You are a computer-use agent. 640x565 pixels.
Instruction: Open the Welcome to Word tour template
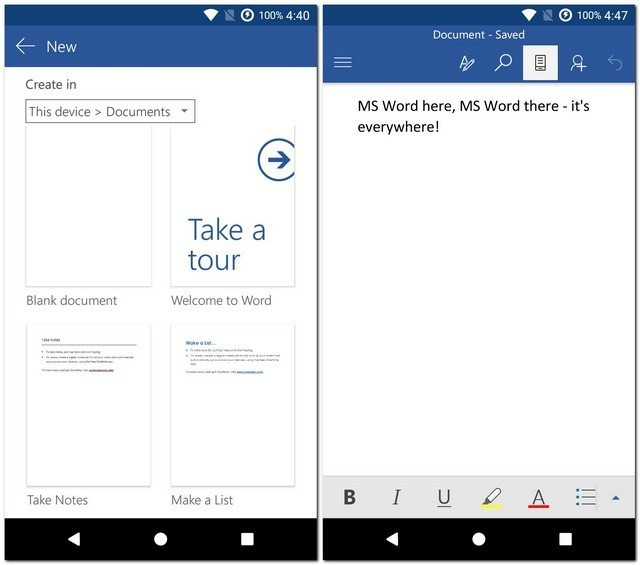(233, 207)
